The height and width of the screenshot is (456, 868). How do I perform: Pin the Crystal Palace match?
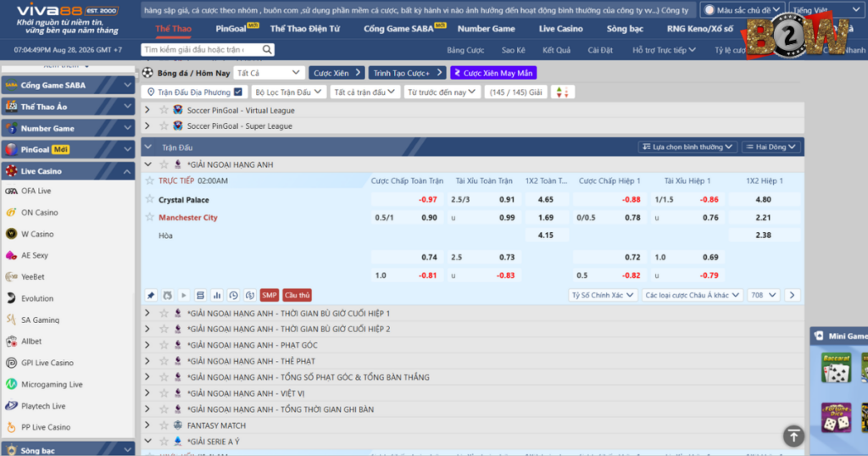pyautogui.click(x=151, y=296)
